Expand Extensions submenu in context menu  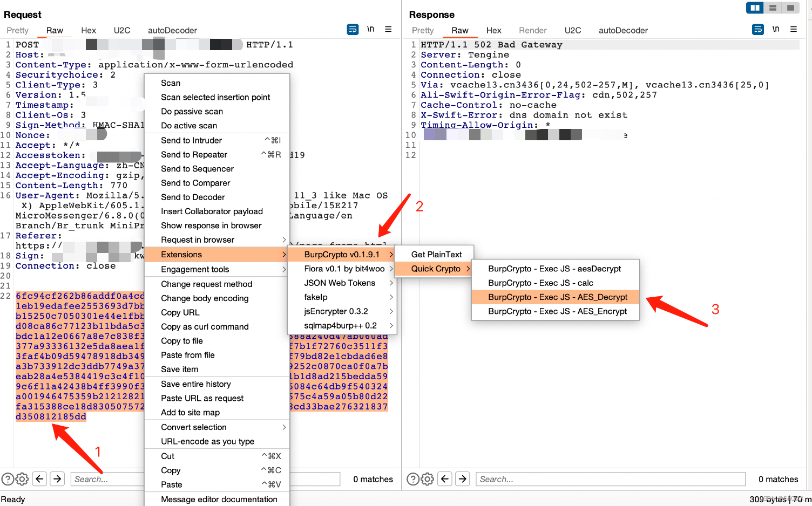coord(217,255)
